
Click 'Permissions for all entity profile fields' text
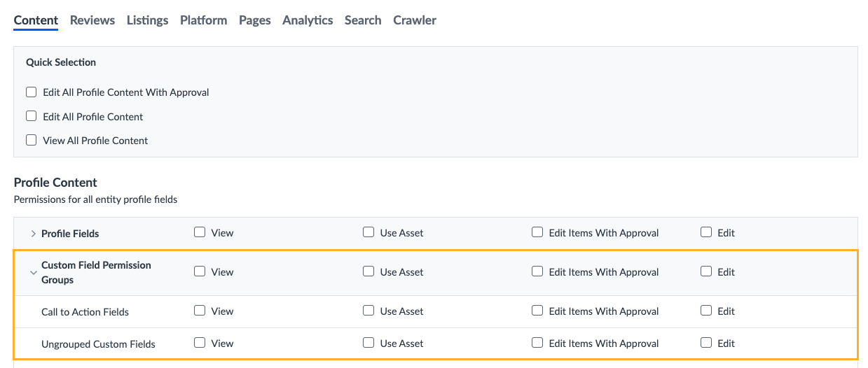pyautogui.click(x=95, y=199)
